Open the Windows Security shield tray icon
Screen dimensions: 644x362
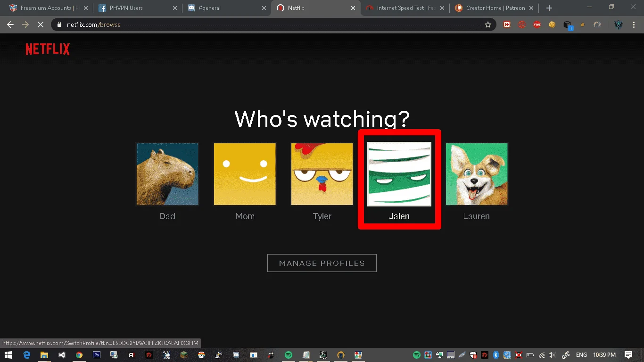point(473,355)
